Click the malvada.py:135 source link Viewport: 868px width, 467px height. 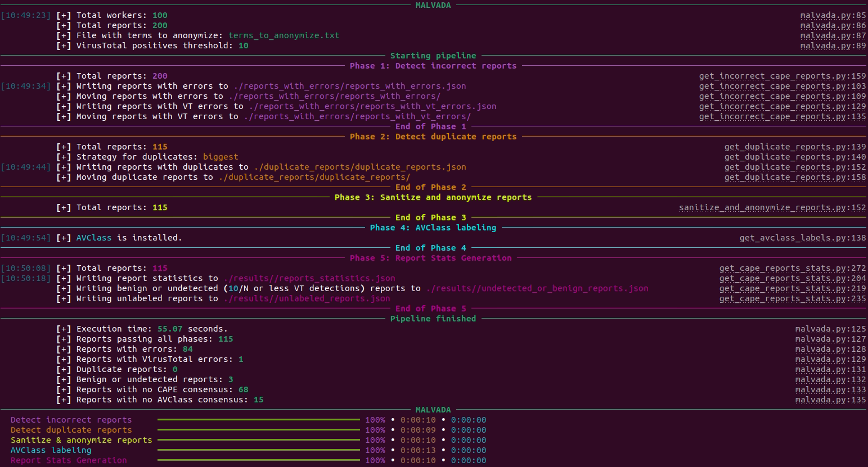(831, 400)
